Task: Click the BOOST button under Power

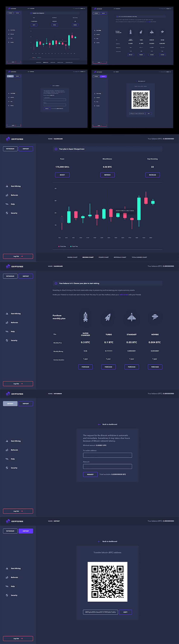Action: [62, 175]
